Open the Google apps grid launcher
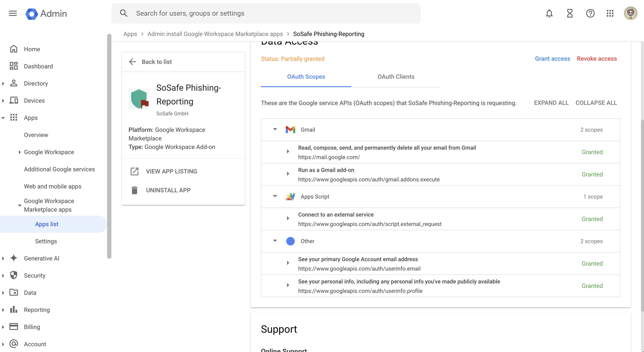Screen dimensions: 644x352 coord(610,13)
